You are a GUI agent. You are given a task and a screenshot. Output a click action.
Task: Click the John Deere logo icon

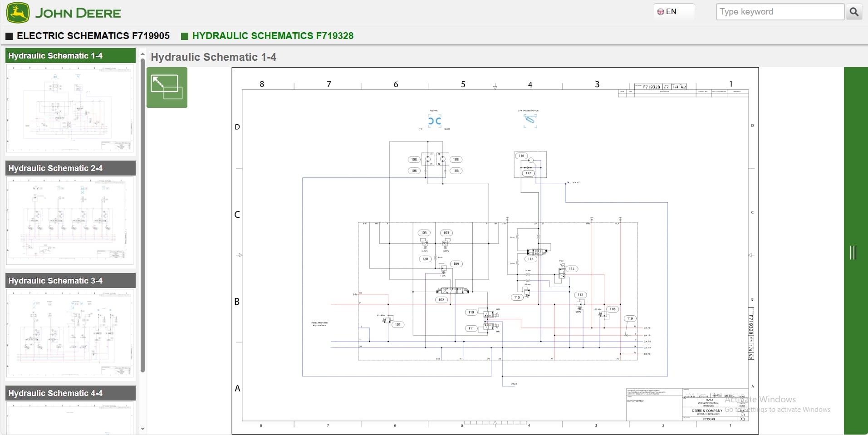pyautogui.click(x=17, y=12)
